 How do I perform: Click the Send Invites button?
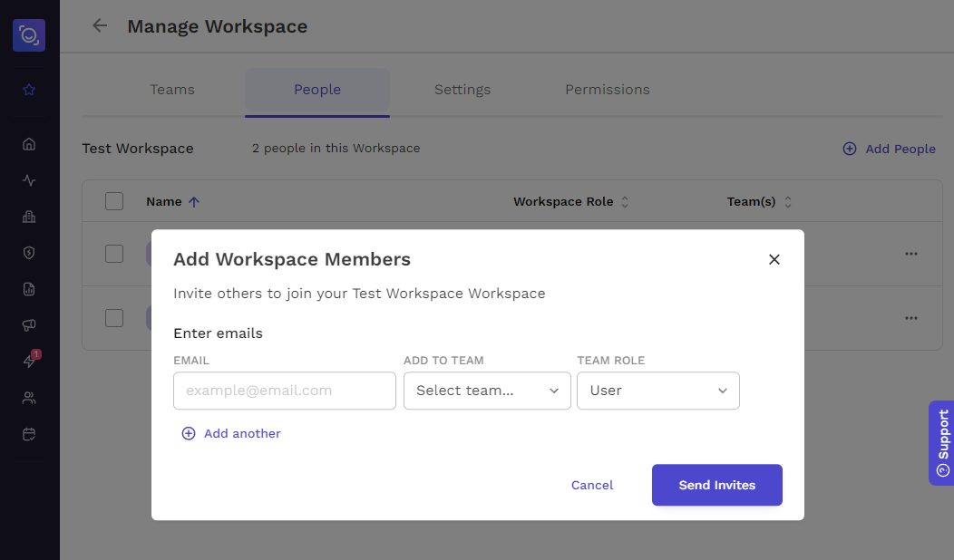point(716,485)
